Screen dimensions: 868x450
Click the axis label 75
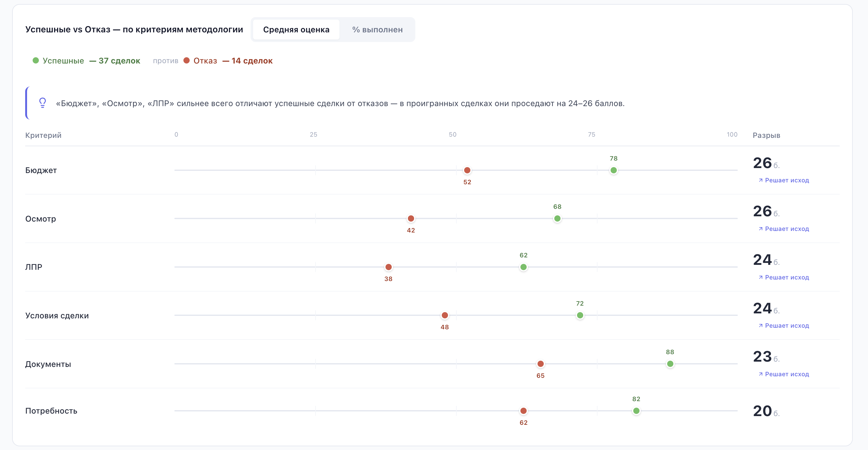click(591, 134)
